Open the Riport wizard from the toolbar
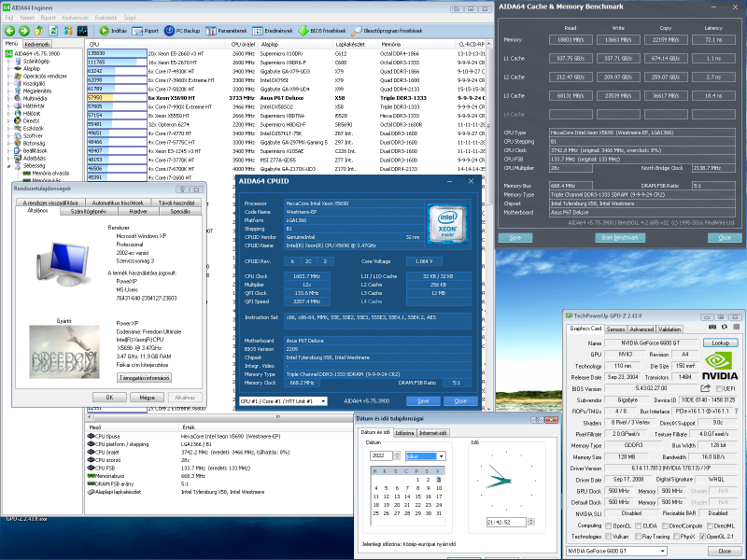Viewport: 747px width, 560px height. [x=146, y=31]
